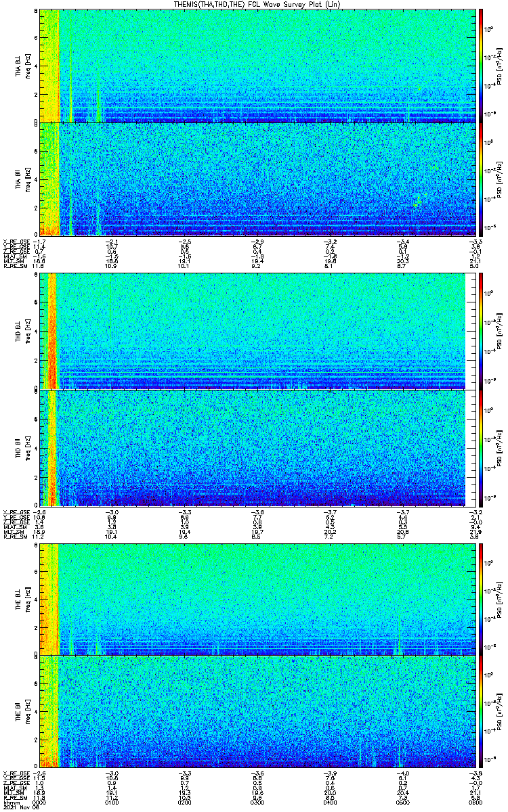Click the THA BL PSD color bar
Image resolution: width=508 pixels, height=812 pixels.
point(482,66)
